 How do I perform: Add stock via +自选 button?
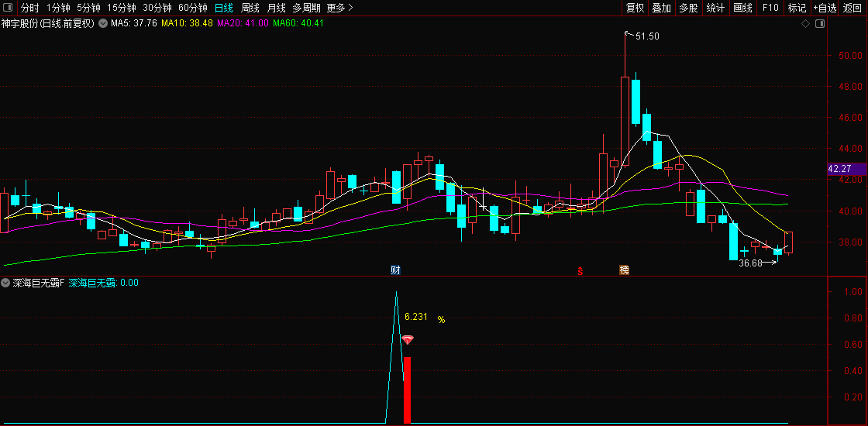click(x=825, y=8)
